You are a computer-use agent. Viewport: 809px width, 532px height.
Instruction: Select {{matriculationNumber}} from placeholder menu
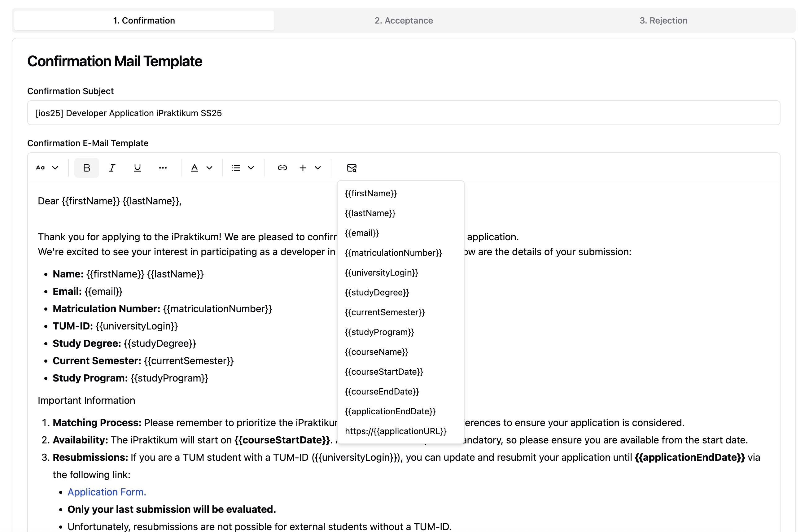coord(393,253)
